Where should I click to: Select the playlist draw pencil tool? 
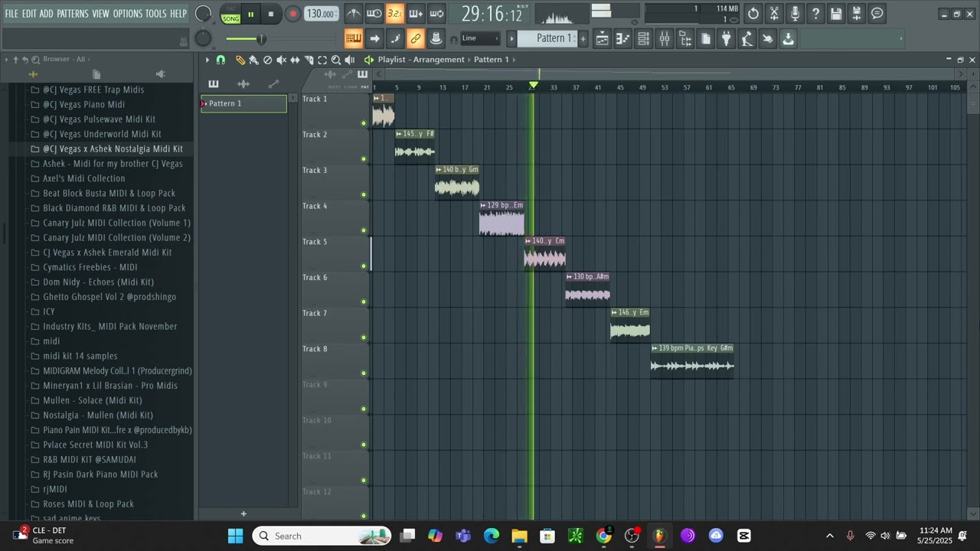pos(240,60)
